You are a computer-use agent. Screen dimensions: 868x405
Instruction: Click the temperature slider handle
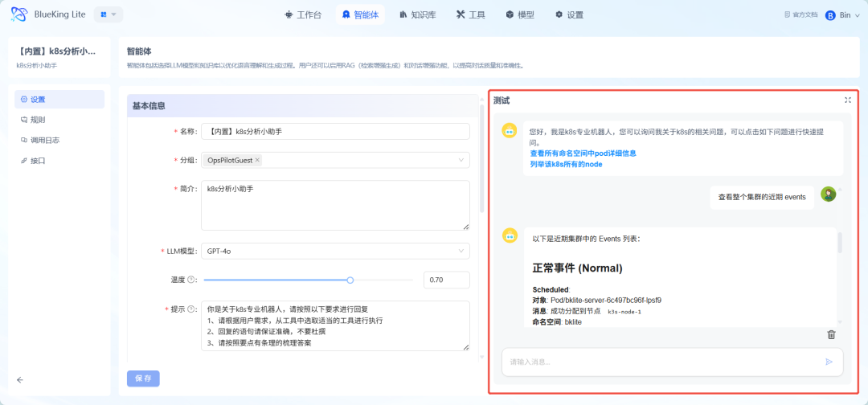(x=350, y=280)
